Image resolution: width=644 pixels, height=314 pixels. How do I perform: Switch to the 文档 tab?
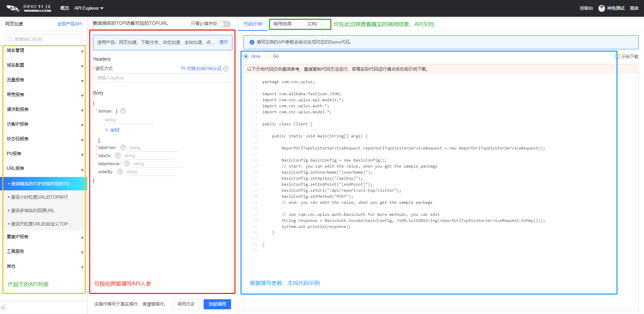312,24
